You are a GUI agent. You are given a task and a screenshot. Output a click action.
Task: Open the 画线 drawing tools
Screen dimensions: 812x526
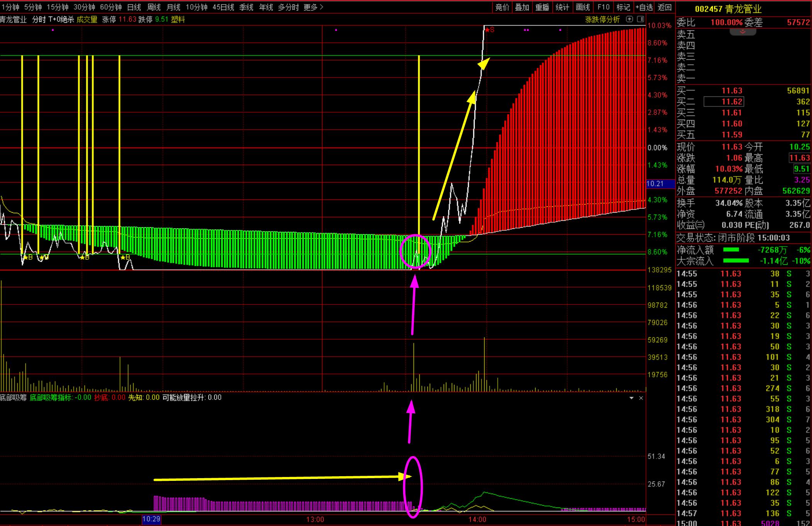pos(583,7)
